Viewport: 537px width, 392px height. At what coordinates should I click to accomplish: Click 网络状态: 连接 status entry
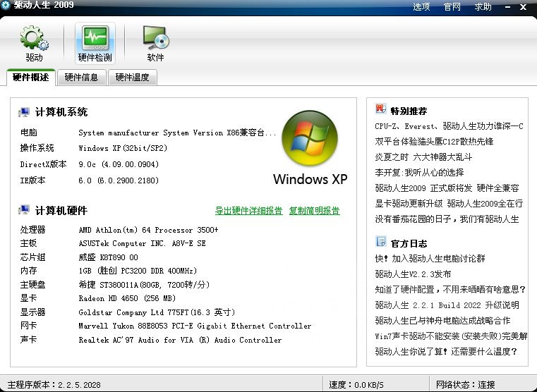click(466, 385)
